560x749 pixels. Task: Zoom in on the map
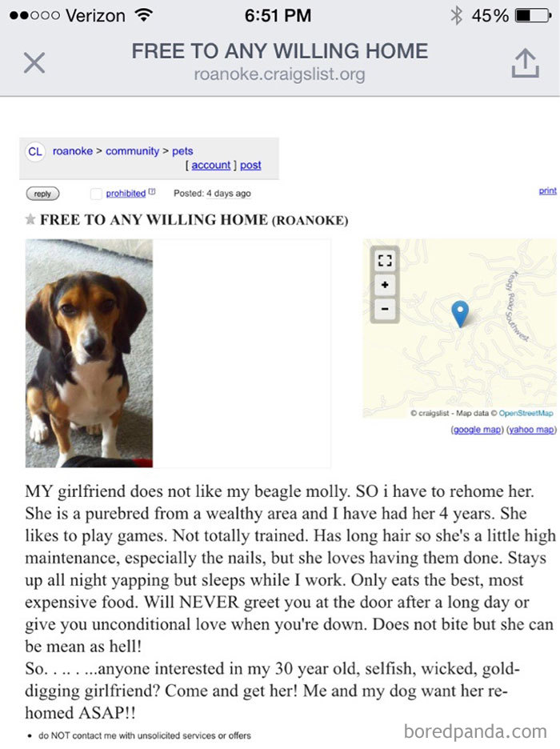385,284
